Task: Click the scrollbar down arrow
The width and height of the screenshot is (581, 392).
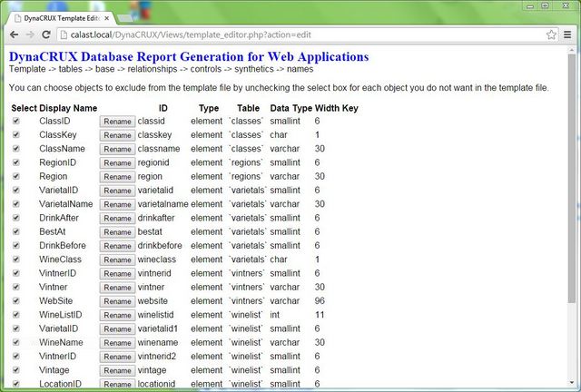Action: click(572, 382)
